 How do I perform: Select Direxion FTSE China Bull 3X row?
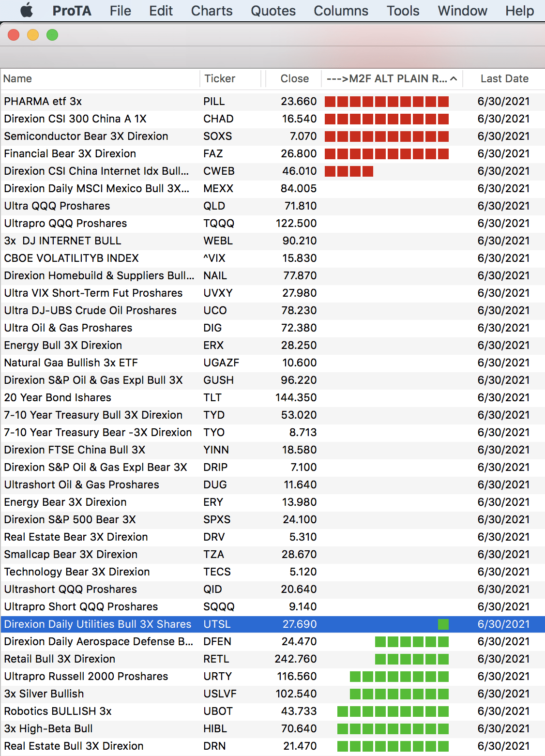(x=272, y=450)
